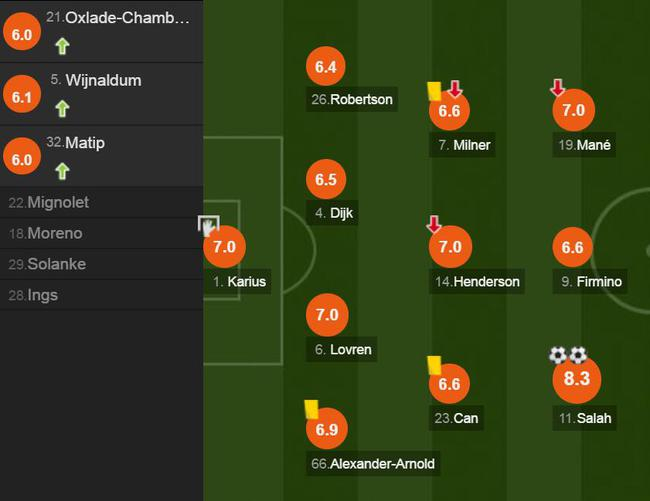Select Mignolet from the bench list
This screenshot has width=650, height=501.
click(x=57, y=203)
